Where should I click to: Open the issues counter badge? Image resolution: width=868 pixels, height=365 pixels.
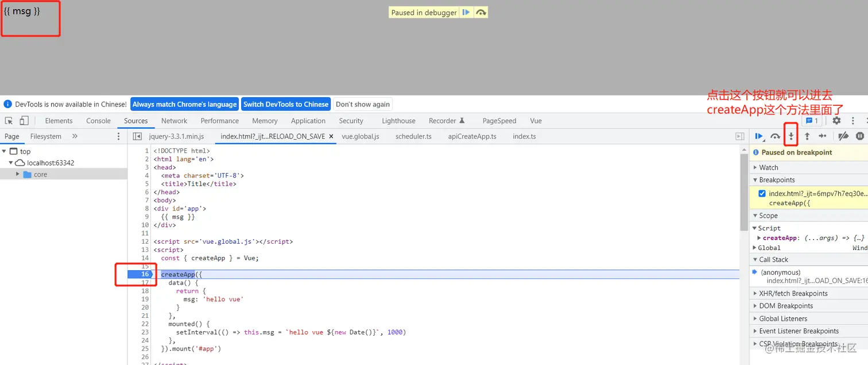812,121
